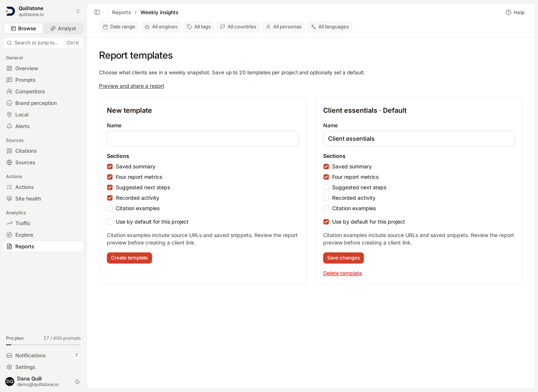Enable Citation examples in New template
The image size is (538, 392).
tap(110, 208)
